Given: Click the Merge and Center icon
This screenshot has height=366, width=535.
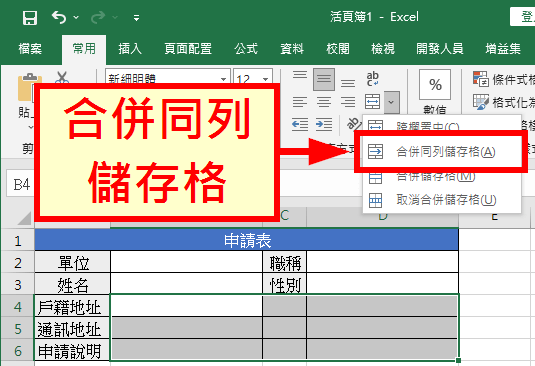Looking at the screenshot, I should tap(372, 102).
